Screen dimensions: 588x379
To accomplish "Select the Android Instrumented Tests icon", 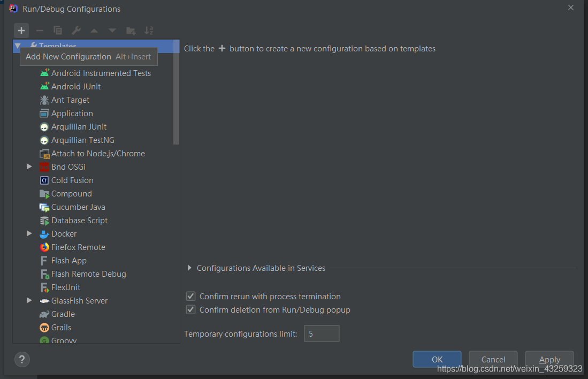I will [x=44, y=73].
